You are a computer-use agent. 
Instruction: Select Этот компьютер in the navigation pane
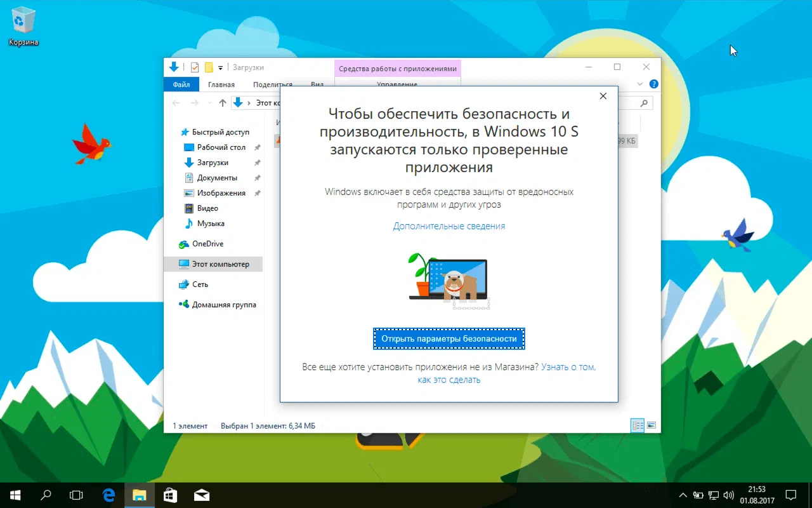pyautogui.click(x=214, y=264)
